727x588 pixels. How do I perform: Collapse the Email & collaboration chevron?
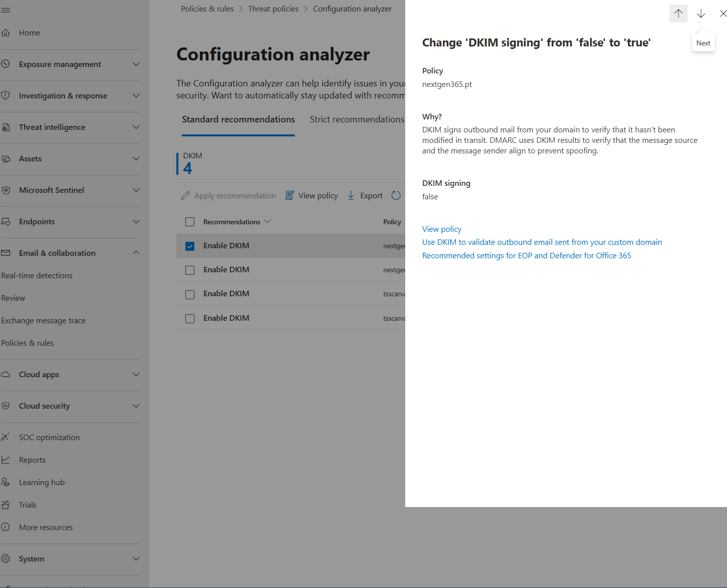136,253
